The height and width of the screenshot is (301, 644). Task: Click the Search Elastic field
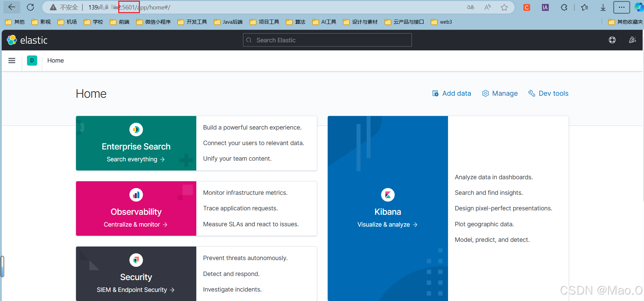pyautogui.click(x=327, y=40)
